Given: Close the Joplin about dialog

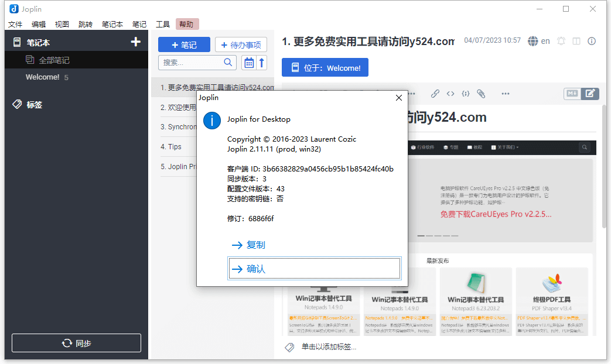Looking at the screenshot, I should click(x=398, y=98).
